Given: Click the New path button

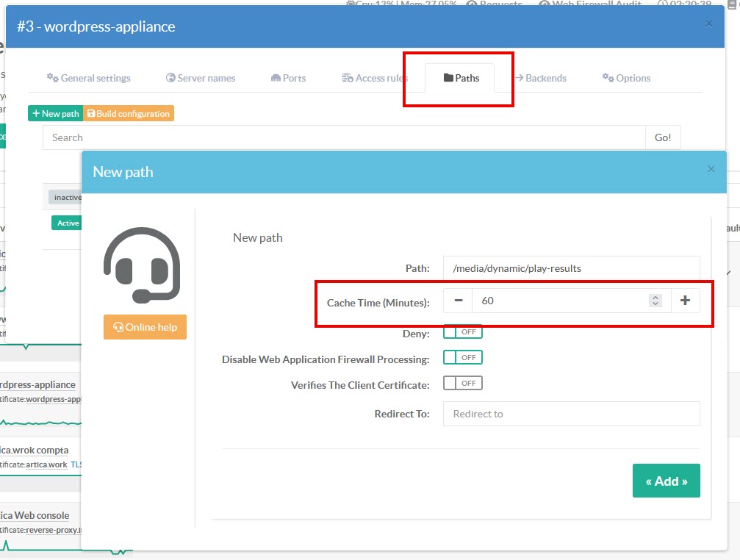Looking at the screenshot, I should tap(56, 114).
